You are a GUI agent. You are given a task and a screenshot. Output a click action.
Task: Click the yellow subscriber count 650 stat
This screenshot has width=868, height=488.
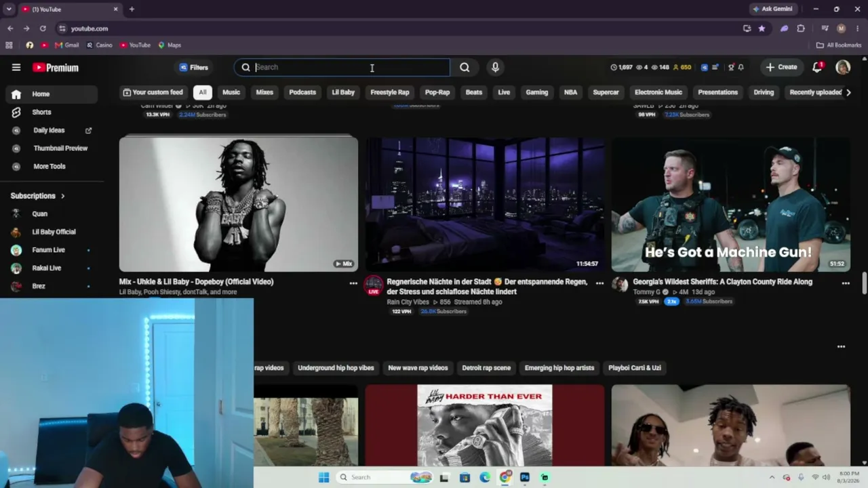tap(682, 67)
